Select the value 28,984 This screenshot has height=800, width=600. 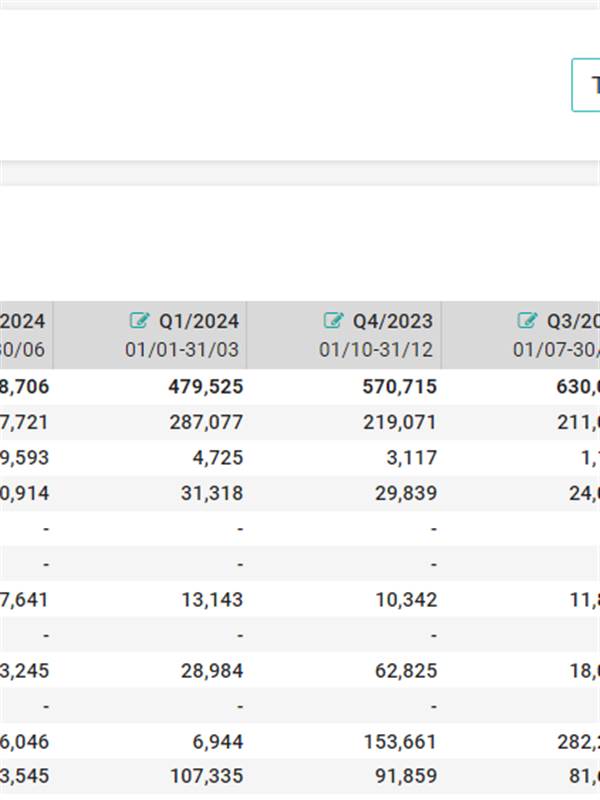pyautogui.click(x=212, y=671)
